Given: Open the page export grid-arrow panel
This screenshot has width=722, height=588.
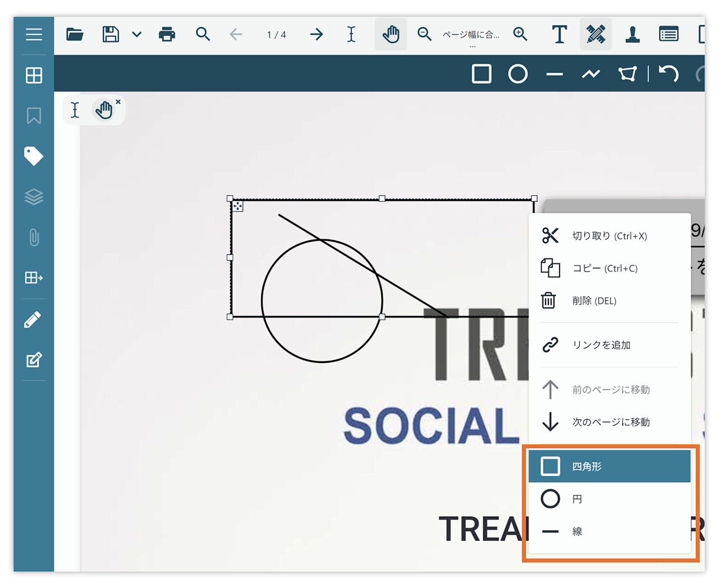Looking at the screenshot, I should click(34, 278).
